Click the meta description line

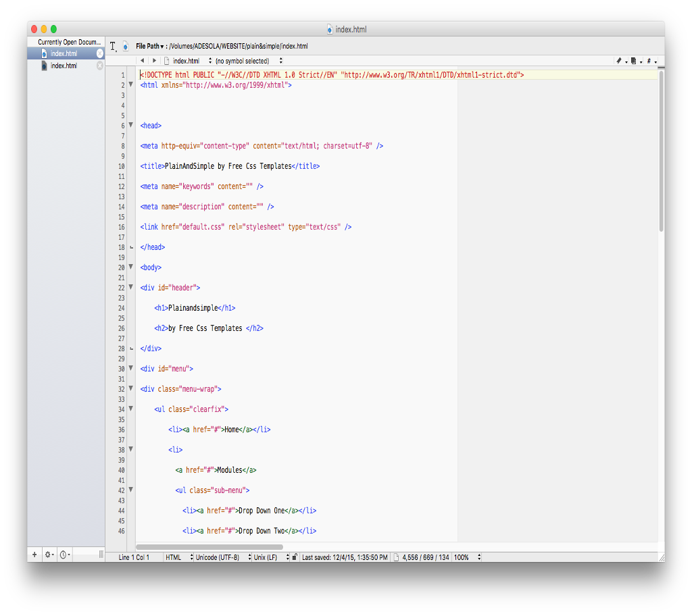(x=207, y=207)
